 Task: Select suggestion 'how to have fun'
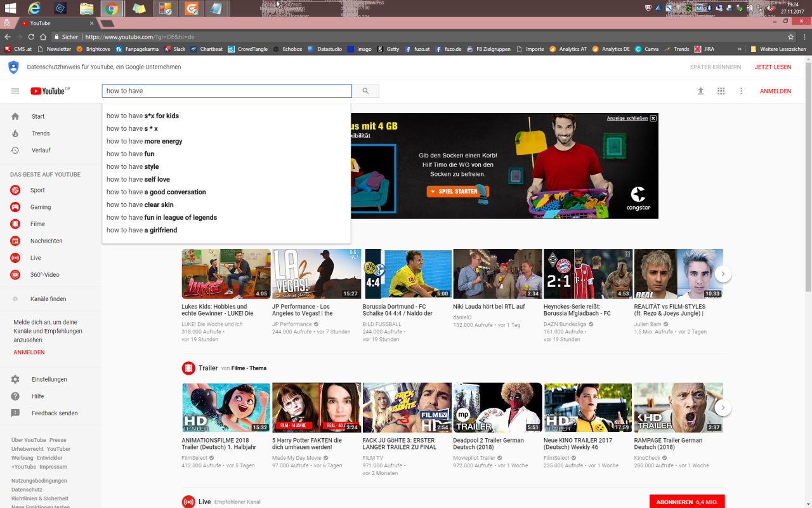[x=226, y=154]
